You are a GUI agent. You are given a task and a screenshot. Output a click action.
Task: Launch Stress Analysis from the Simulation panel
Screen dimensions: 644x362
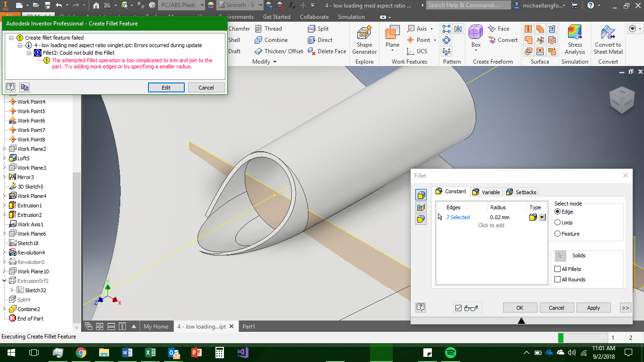coord(575,40)
